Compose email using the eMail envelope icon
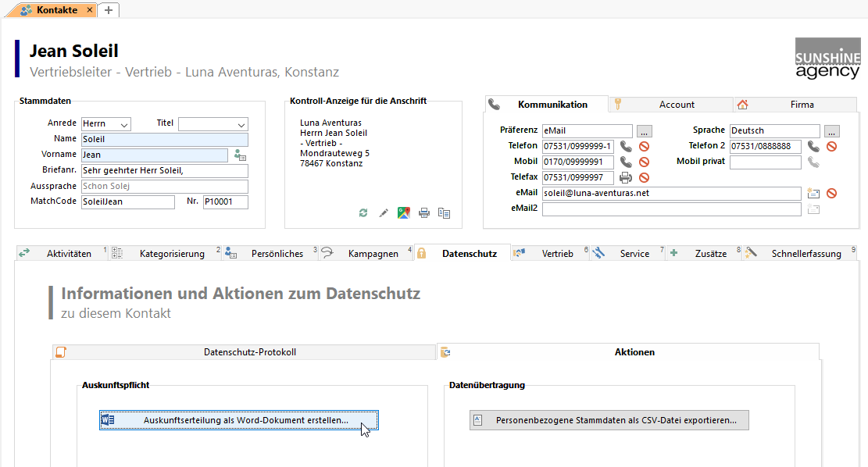 pyautogui.click(x=813, y=193)
